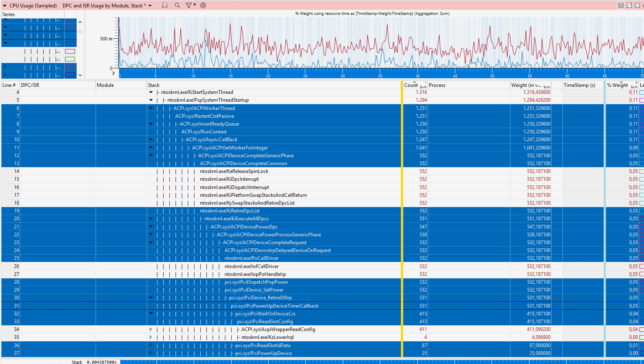
Task: Open the filter funnel icon
Action: 188,5
